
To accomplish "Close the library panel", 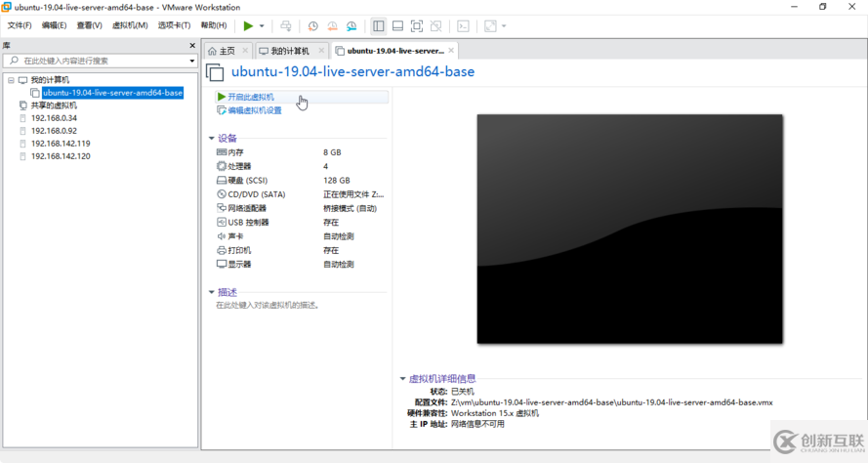I will (192, 45).
